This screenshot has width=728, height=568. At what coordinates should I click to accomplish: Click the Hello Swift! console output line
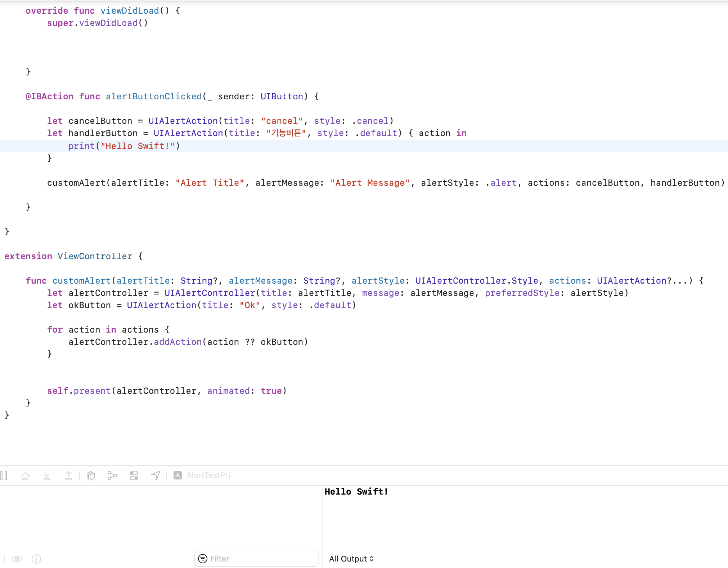pos(356,492)
